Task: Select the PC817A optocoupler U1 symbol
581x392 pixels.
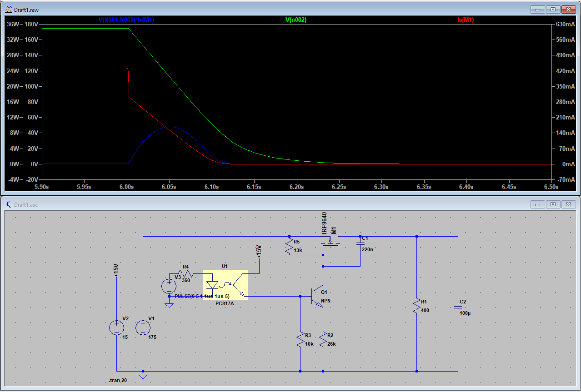Action: pos(225,285)
